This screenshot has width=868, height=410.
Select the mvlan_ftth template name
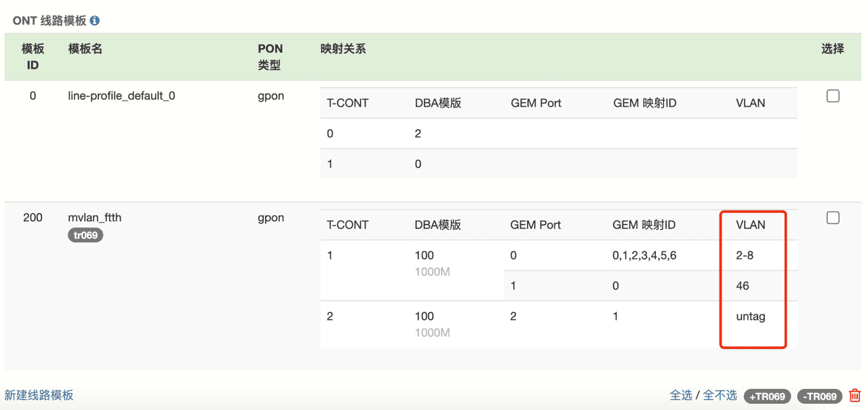coord(95,218)
